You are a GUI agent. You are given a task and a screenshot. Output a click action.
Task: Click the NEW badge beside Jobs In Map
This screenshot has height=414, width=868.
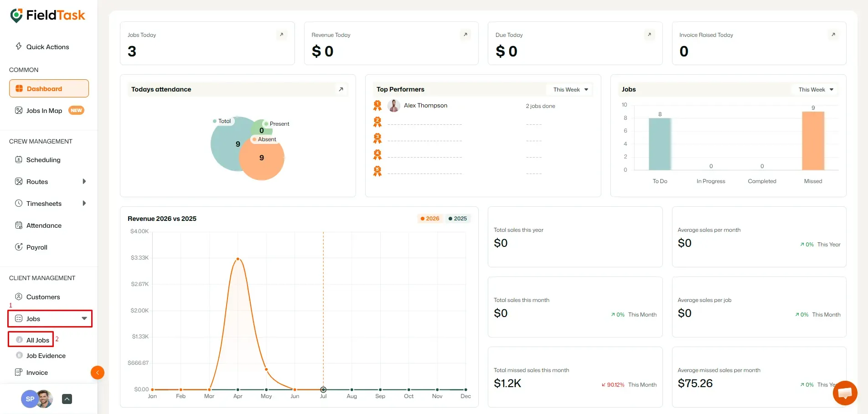tap(76, 110)
